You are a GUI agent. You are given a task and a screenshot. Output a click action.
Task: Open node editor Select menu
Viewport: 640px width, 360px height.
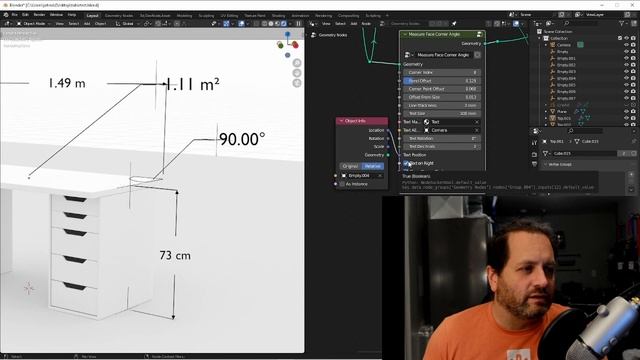[x=340, y=24]
